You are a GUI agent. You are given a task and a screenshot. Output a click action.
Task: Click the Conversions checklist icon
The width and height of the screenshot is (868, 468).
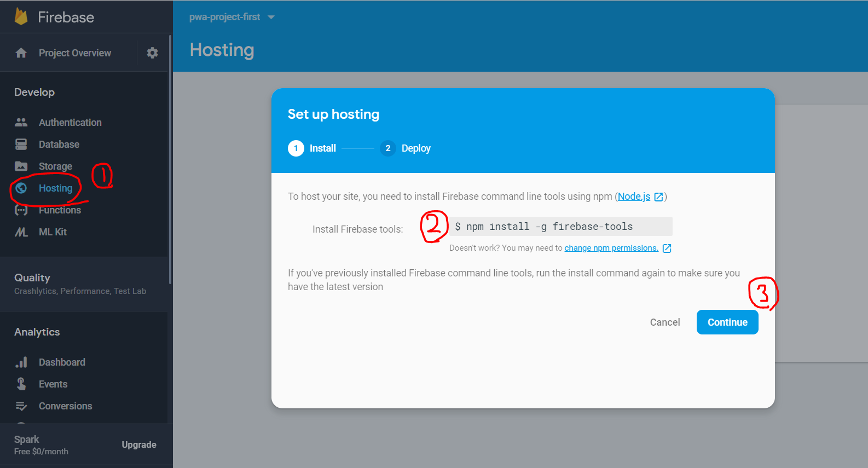(21, 406)
